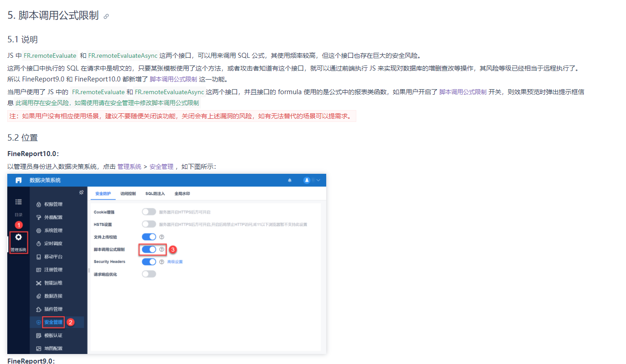Image resolution: width=626 pixels, height=364 pixels.
Task: Click the green 此调用存在安全风险 message text
Action: (x=107, y=103)
